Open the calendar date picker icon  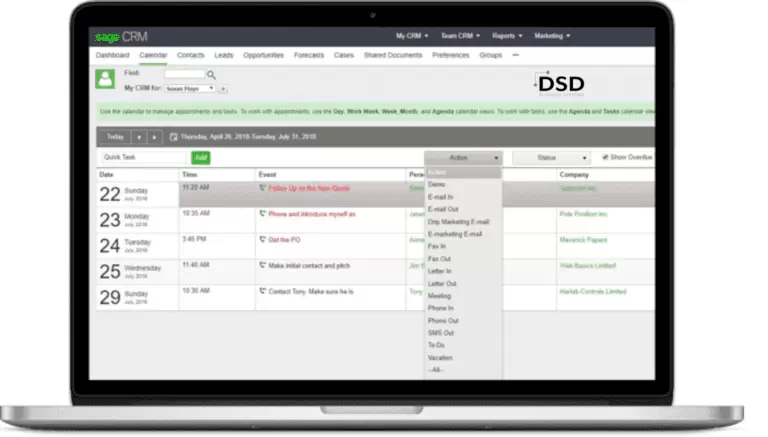(x=174, y=137)
